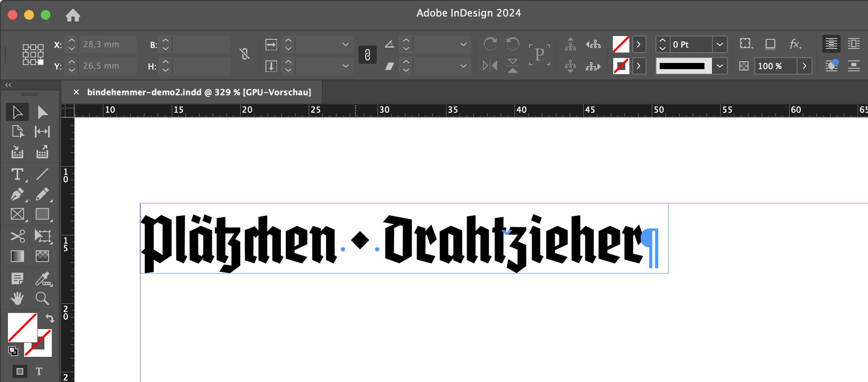
Task: Open stroke type style dropdown
Action: [720, 66]
